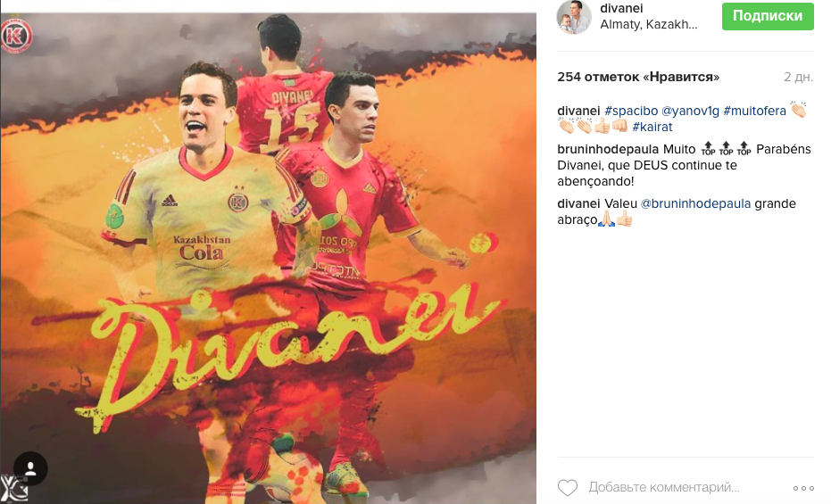
Task: Click divanei's profile avatar picture
Action: coord(573,17)
